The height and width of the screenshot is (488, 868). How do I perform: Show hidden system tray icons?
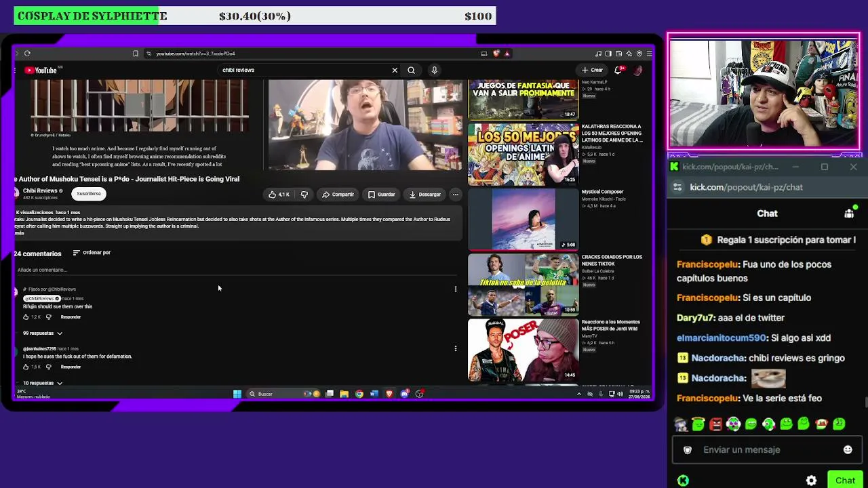point(578,394)
